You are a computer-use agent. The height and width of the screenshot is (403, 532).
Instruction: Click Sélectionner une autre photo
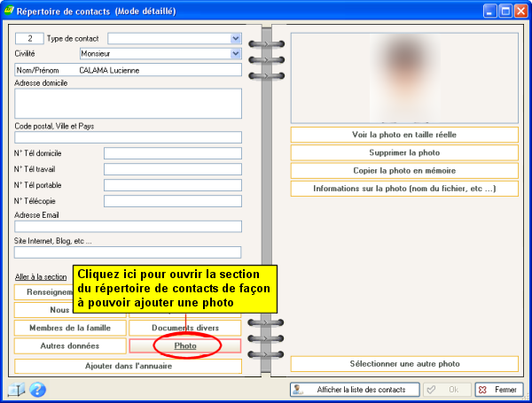(x=404, y=364)
